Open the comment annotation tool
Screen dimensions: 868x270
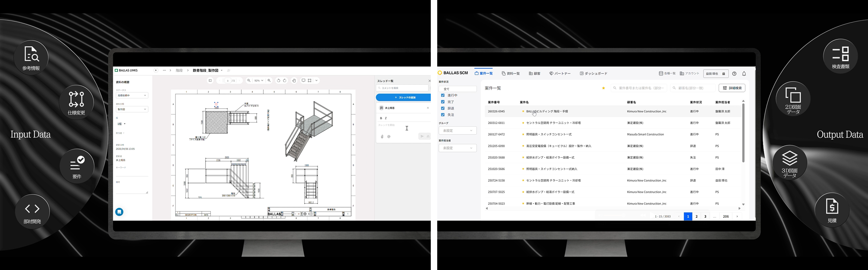pyautogui.click(x=303, y=81)
